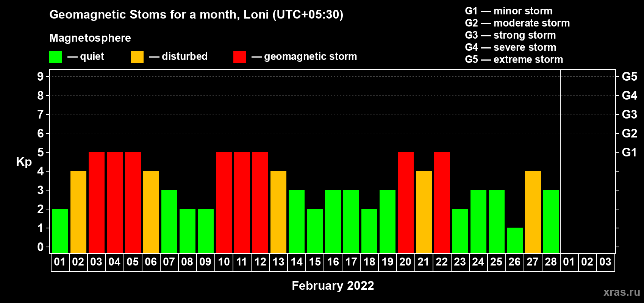The image size is (644, 303).
Task: Select the orange bar above date 06
Action: [x=151, y=212]
